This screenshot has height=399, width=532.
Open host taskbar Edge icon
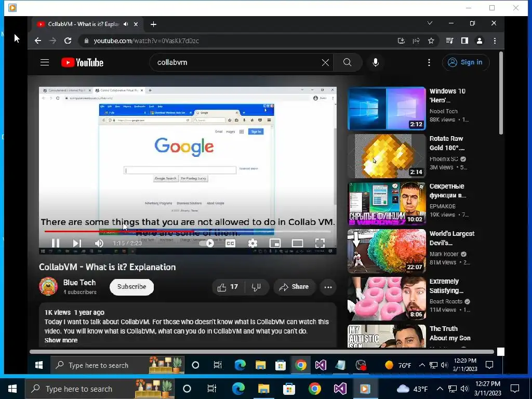(238, 389)
